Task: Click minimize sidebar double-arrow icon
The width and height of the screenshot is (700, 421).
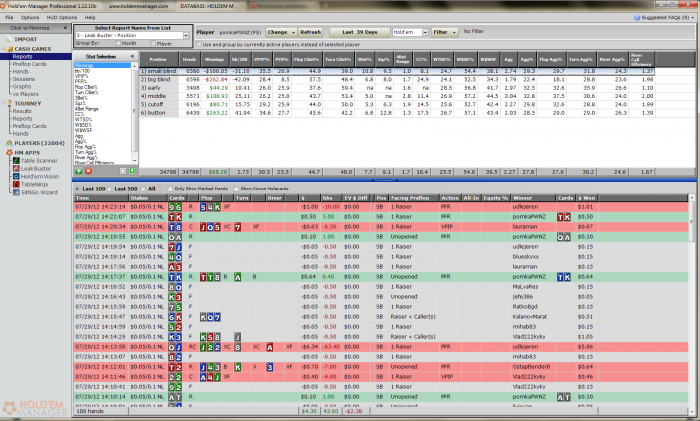Action: click(x=65, y=28)
